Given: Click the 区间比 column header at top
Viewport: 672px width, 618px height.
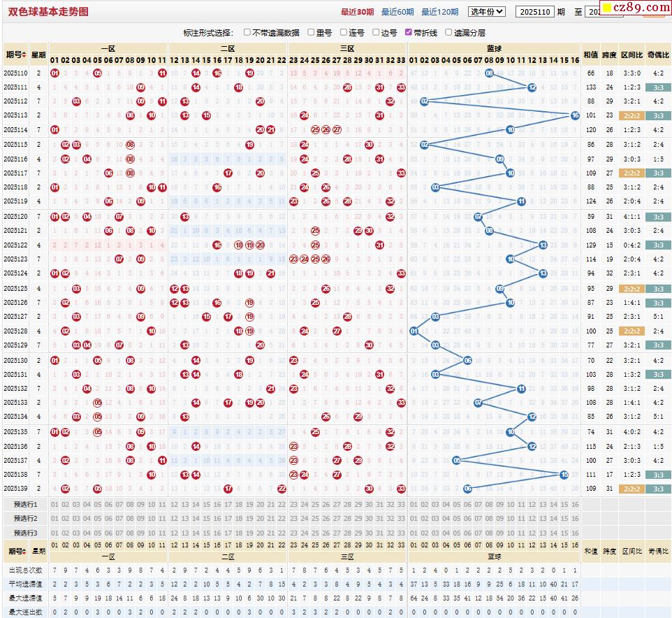Looking at the screenshot, I should pos(631,55).
